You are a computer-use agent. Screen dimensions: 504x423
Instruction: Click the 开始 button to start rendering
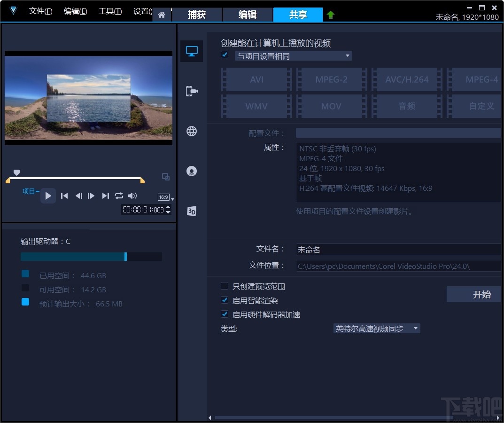click(473, 294)
